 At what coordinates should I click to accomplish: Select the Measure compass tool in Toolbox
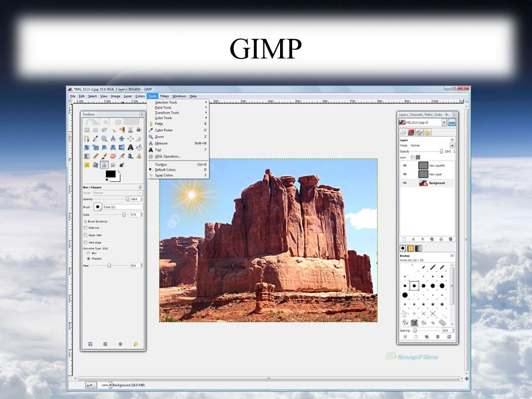(x=113, y=138)
